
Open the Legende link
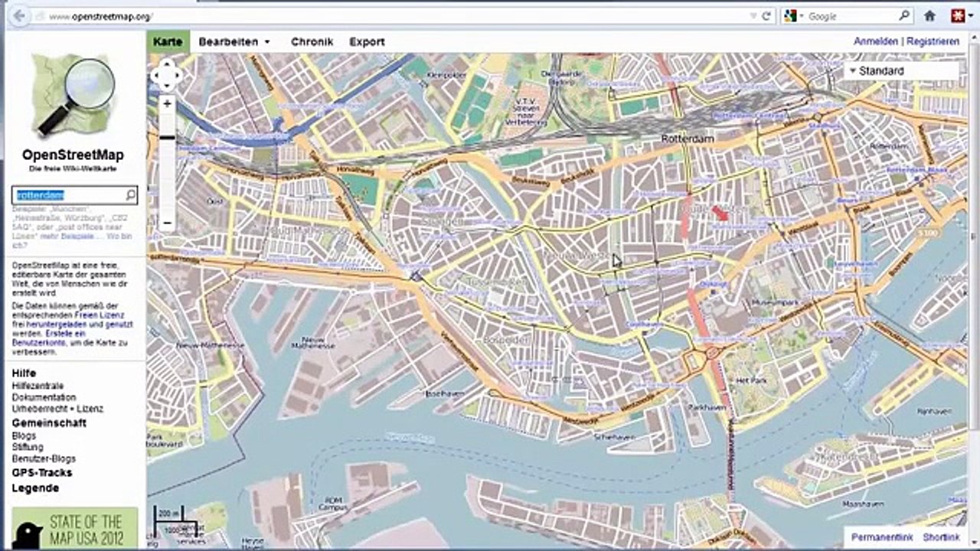click(x=35, y=488)
